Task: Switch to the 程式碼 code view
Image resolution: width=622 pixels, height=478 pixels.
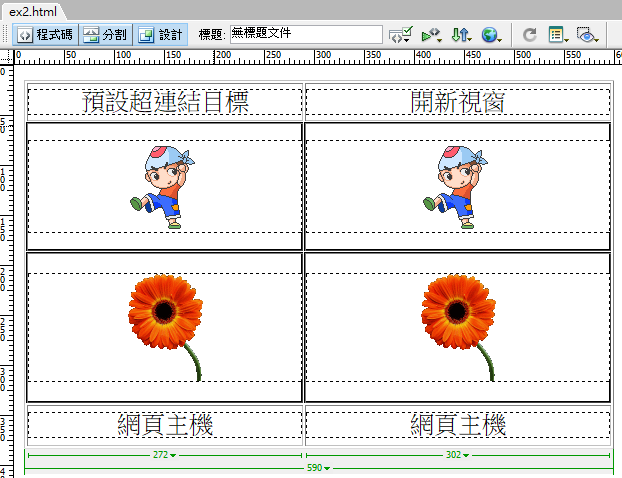Action: [x=45, y=35]
